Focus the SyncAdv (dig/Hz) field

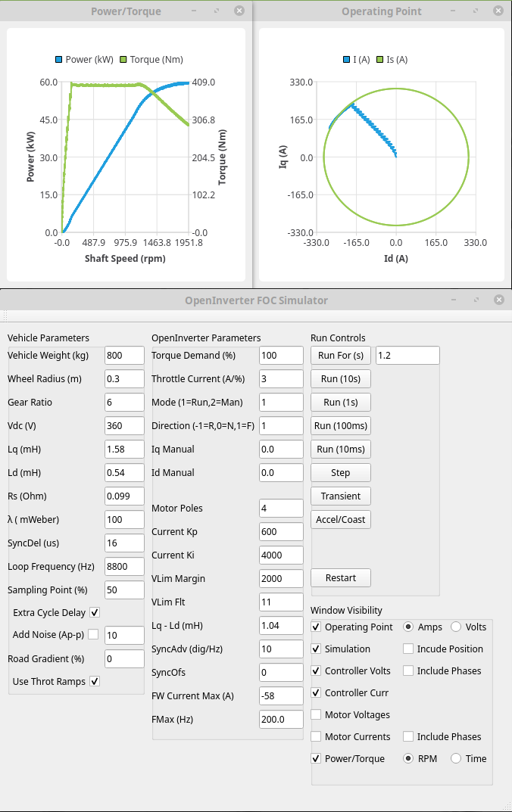tap(281, 649)
